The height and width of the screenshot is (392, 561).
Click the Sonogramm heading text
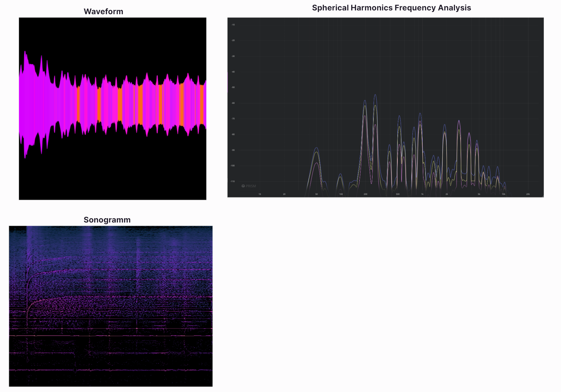107,220
